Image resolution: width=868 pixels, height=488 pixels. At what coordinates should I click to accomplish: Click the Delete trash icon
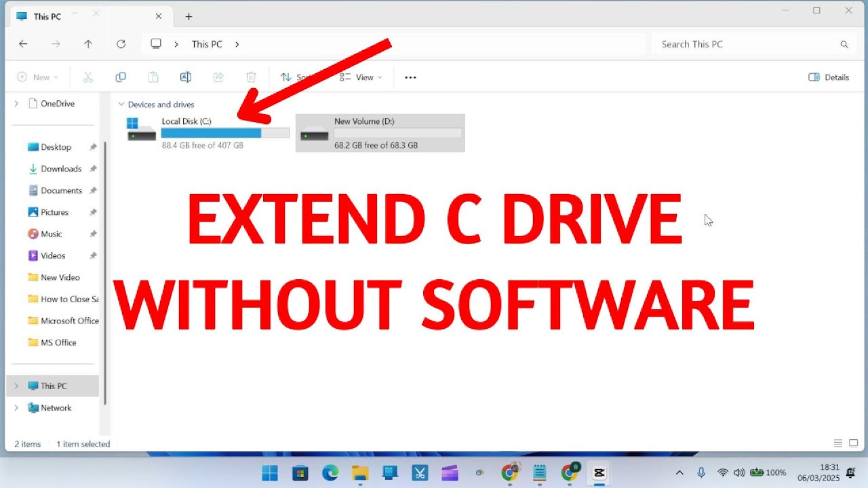(x=251, y=77)
